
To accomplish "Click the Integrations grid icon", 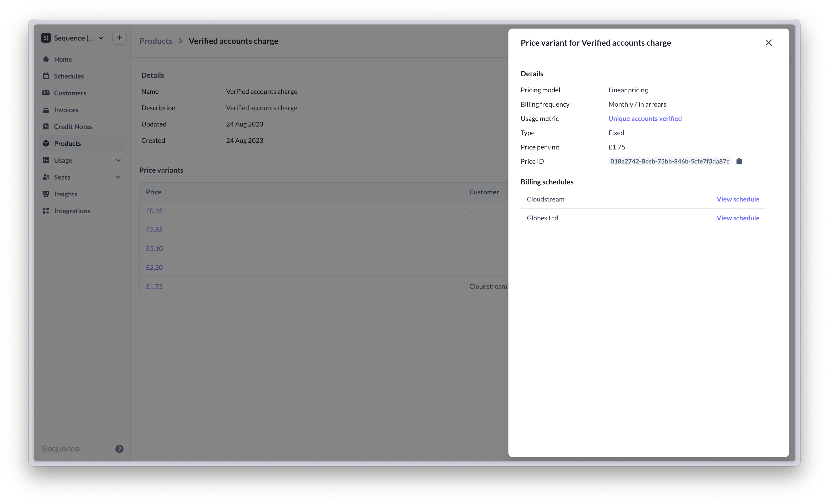I will pyautogui.click(x=46, y=211).
